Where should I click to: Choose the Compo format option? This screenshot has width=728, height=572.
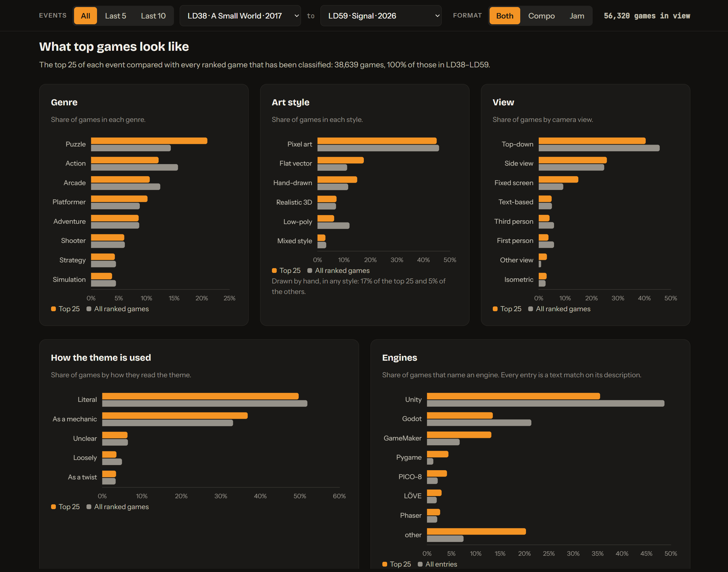pyautogui.click(x=541, y=16)
